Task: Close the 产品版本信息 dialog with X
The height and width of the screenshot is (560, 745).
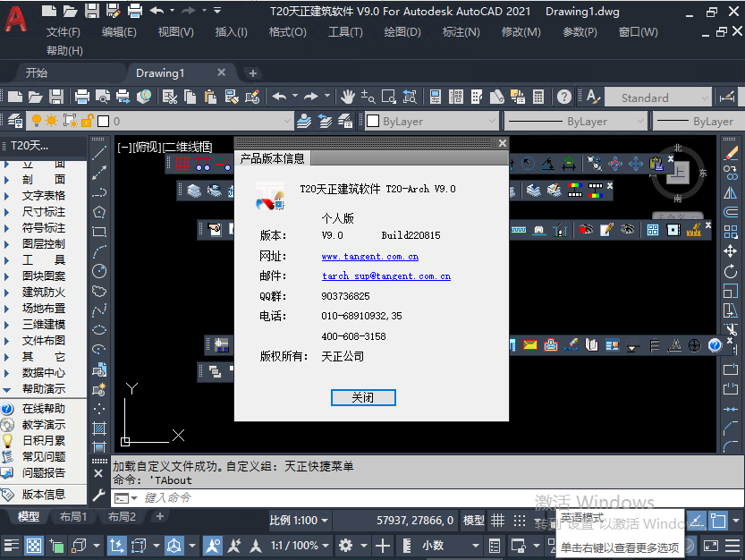Action: point(503,143)
